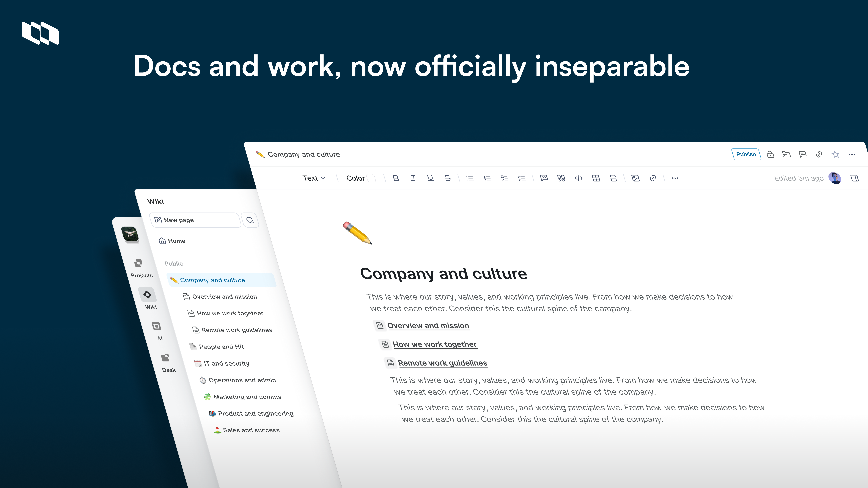Screen dimensions: 868x488
Task: Click the New page field
Action: (195, 220)
